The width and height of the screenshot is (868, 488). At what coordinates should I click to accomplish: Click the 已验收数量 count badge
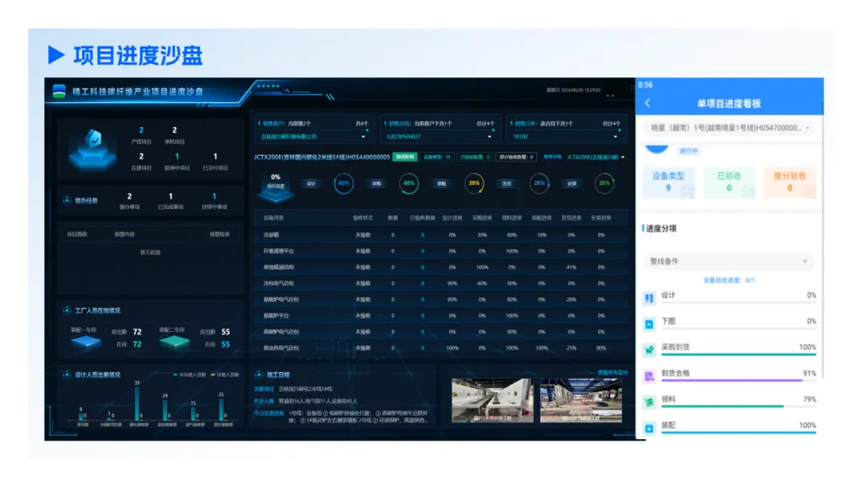474,158
